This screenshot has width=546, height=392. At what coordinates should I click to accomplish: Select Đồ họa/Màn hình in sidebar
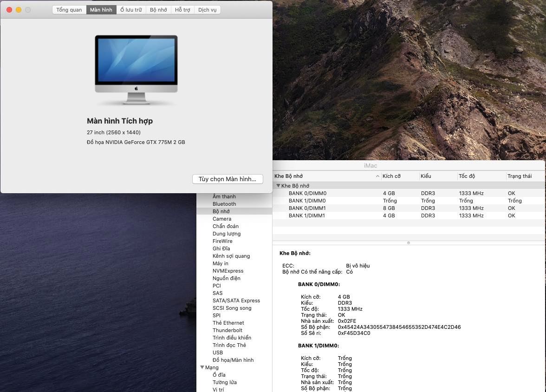coord(233,360)
